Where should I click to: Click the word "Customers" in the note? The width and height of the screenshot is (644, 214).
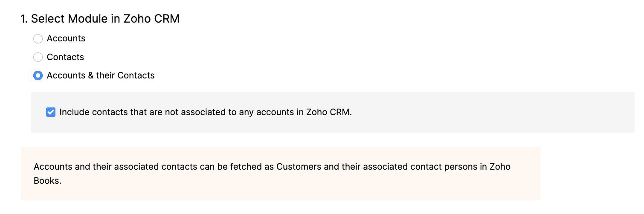pos(299,167)
